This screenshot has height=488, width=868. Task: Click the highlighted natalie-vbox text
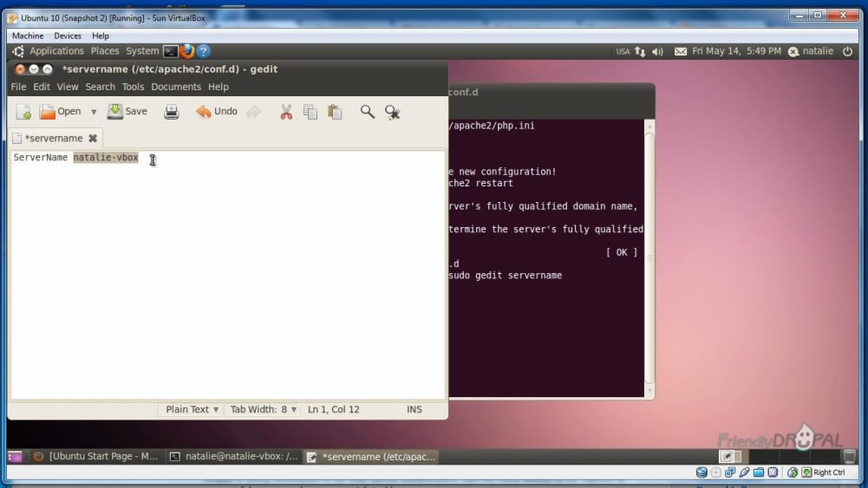tap(106, 158)
